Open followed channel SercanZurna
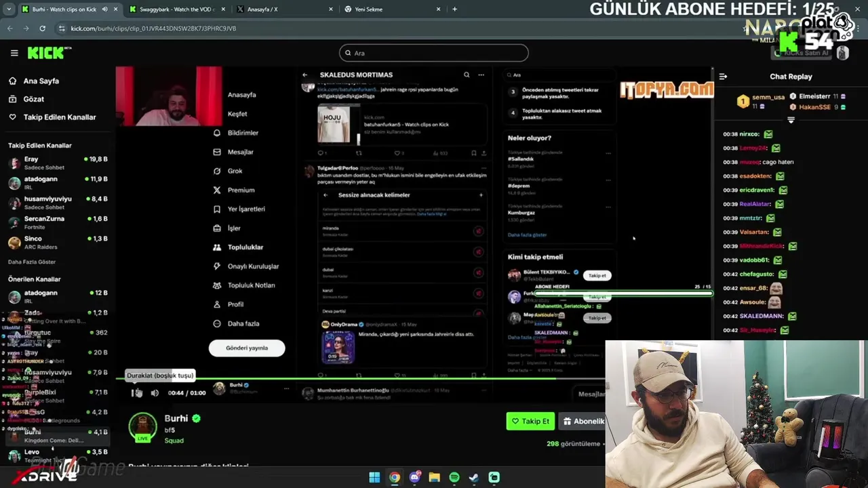This screenshot has height=488, width=868. click(x=58, y=222)
